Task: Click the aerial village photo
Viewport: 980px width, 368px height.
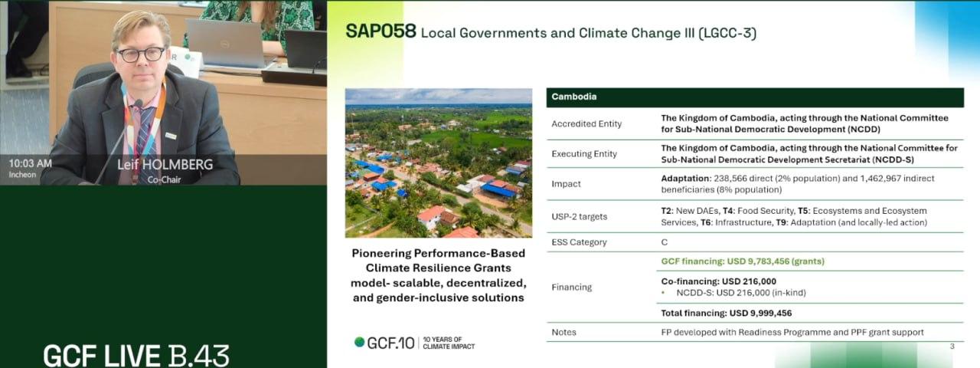Action: (x=438, y=163)
